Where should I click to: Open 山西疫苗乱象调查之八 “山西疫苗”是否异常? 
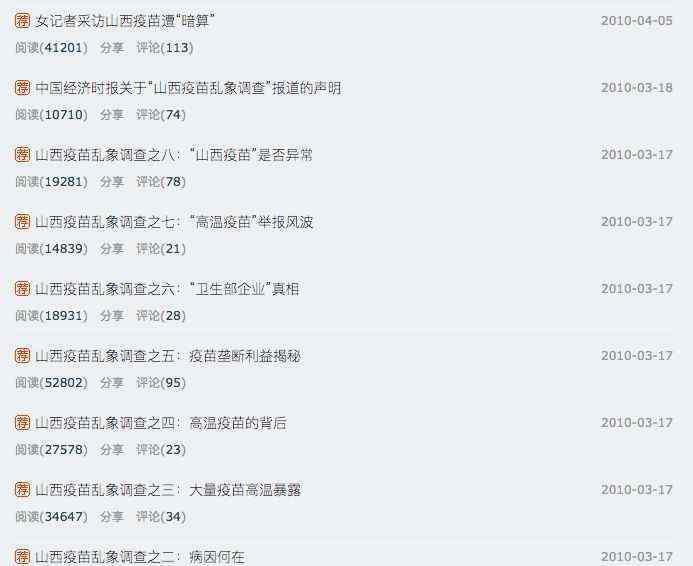(x=174, y=155)
